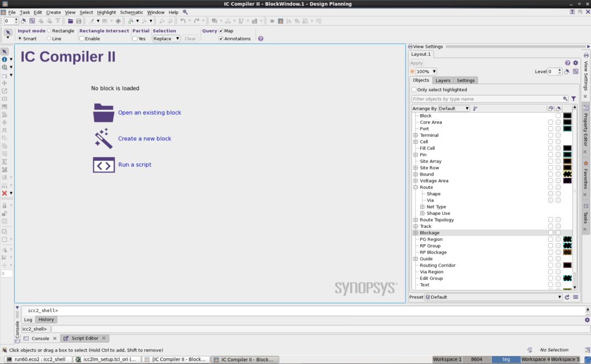Select the Line input mode radio
The height and width of the screenshot is (364, 591).
coord(49,38)
